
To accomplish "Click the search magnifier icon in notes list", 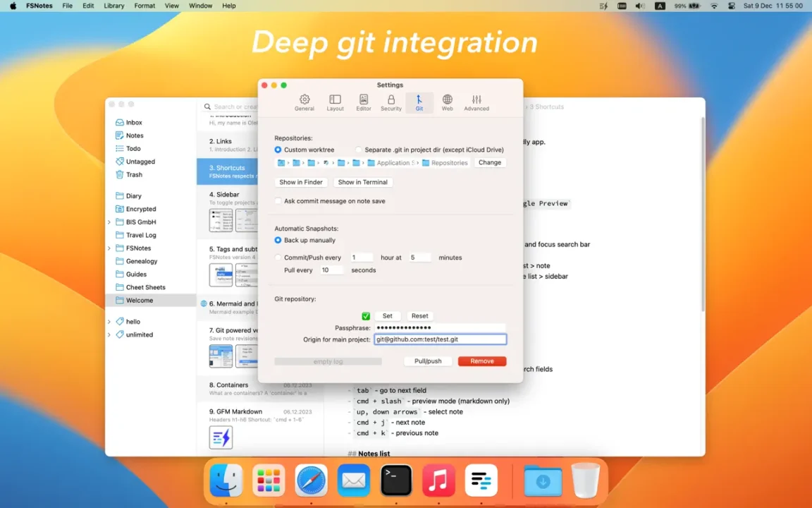I will [x=208, y=107].
